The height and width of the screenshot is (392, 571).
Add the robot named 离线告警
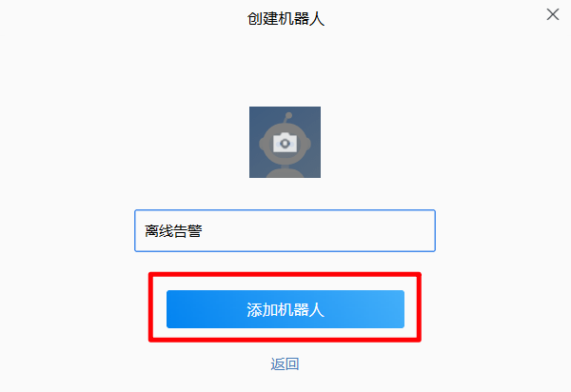(285, 309)
